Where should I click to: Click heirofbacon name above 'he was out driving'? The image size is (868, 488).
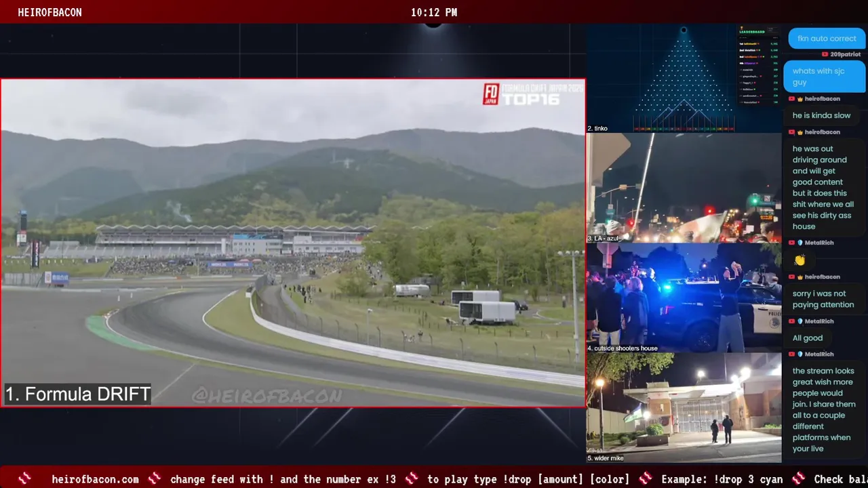pos(822,132)
